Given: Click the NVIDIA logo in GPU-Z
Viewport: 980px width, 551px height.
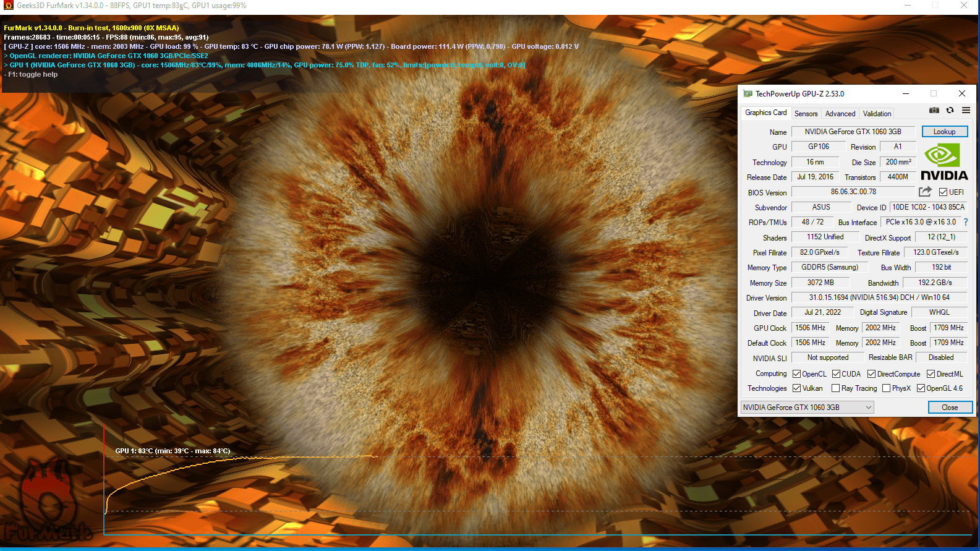Looking at the screenshot, I should point(944,162).
